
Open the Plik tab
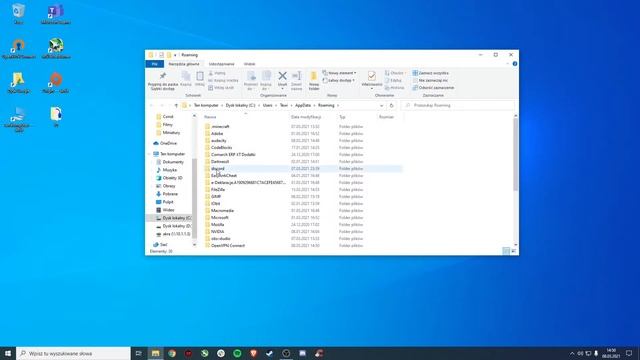pos(154,64)
